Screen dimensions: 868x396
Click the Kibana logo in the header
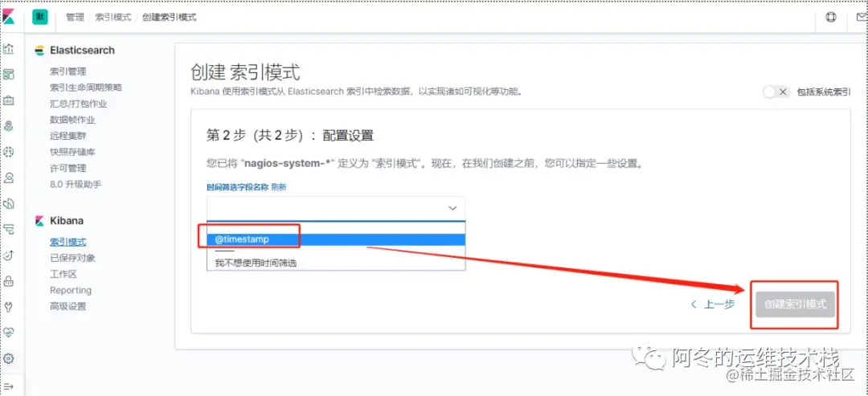(x=8, y=17)
